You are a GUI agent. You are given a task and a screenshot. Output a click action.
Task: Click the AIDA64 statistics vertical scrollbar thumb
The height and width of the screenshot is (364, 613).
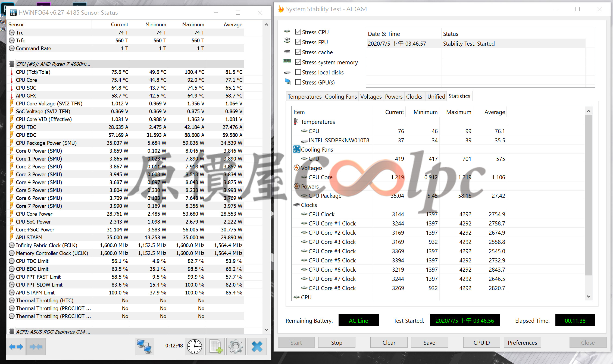click(589, 194)
